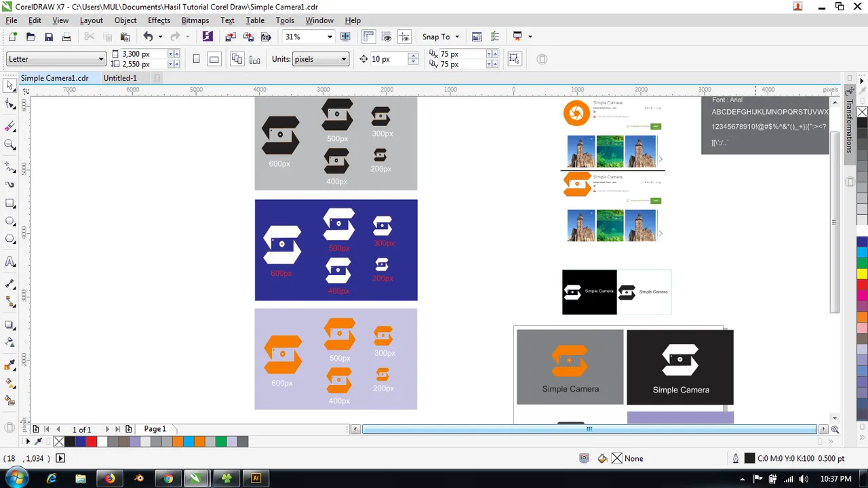This screenshot has height=488, width=868.
Task: Select the Connector tool
Action: coord(9,302)
